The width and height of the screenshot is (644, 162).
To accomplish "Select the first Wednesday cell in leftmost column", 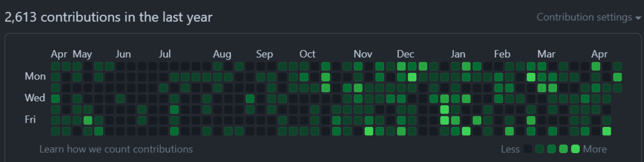I will pos(55,99).
